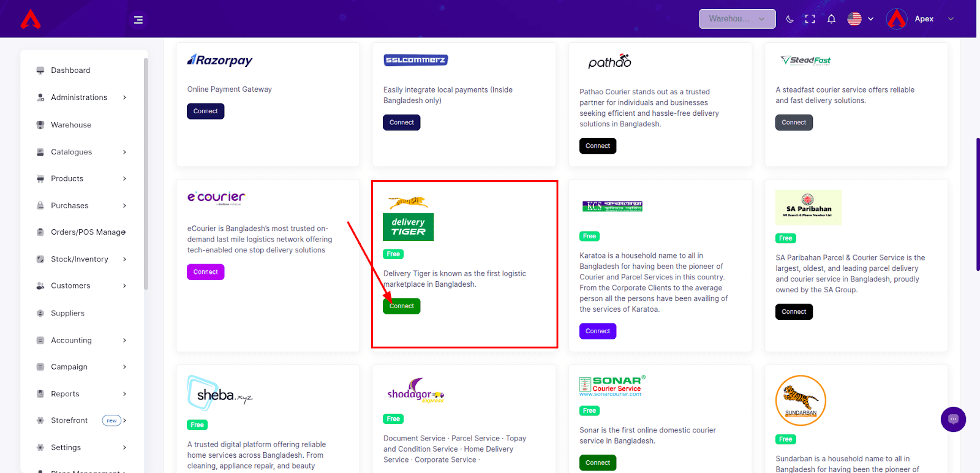Image resolution: width=980 pixels, height=473 pixels.
Task: Open Orders/POS Manage menu
Action: pos(81,232)
